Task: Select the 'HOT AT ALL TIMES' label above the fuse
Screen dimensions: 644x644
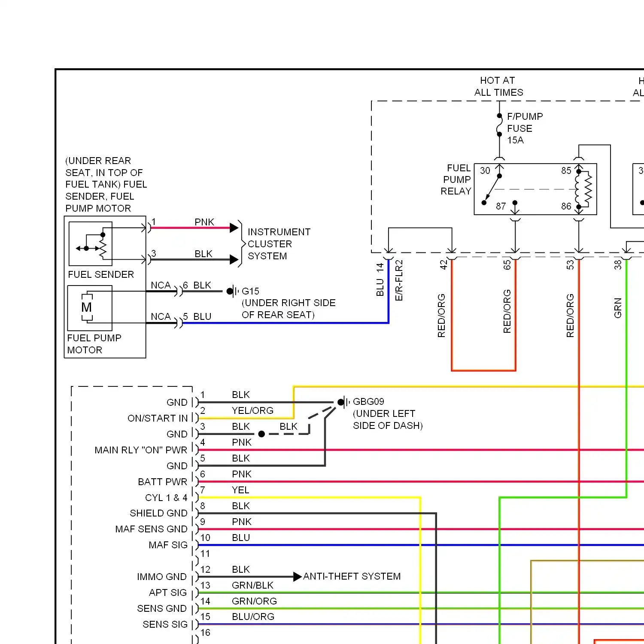Action: point(498,86)
